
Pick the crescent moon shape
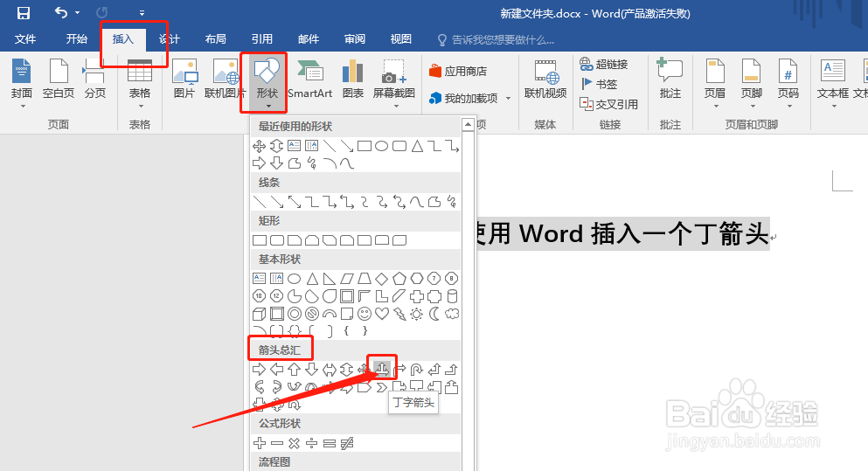tap(434, 314)
